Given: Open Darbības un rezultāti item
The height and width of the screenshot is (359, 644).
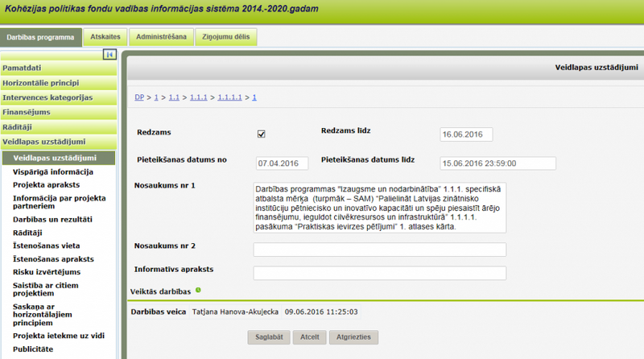Looking at the screenshot, I should pos(52,219).
